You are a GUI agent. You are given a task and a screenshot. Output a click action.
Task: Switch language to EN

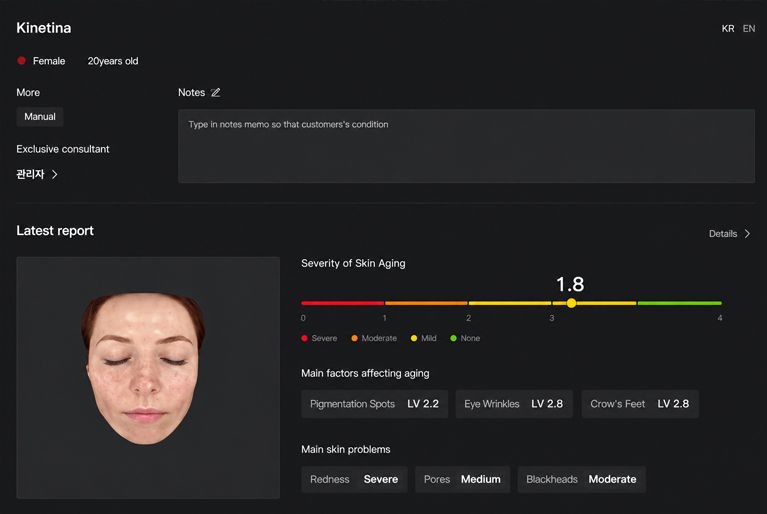[x=748, y=28]
